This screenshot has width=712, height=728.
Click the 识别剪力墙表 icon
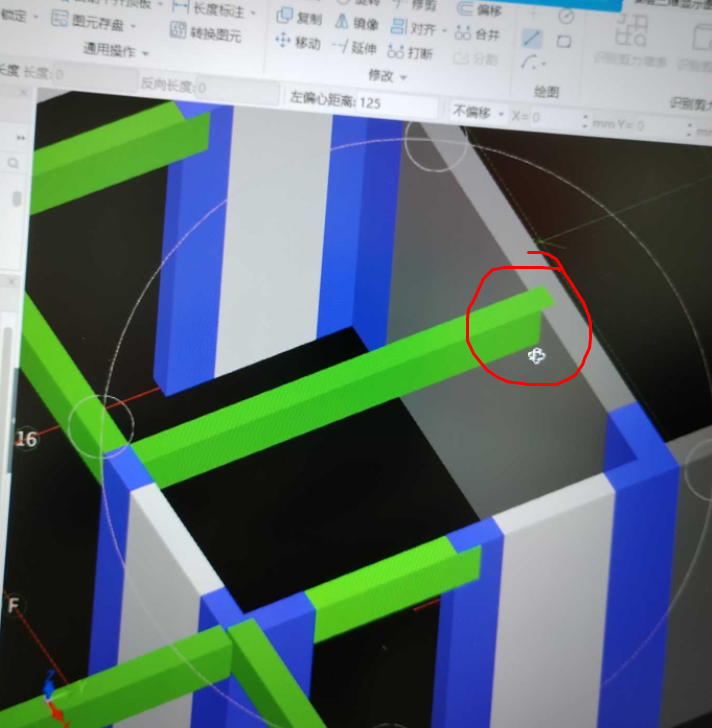coord(630,41)
